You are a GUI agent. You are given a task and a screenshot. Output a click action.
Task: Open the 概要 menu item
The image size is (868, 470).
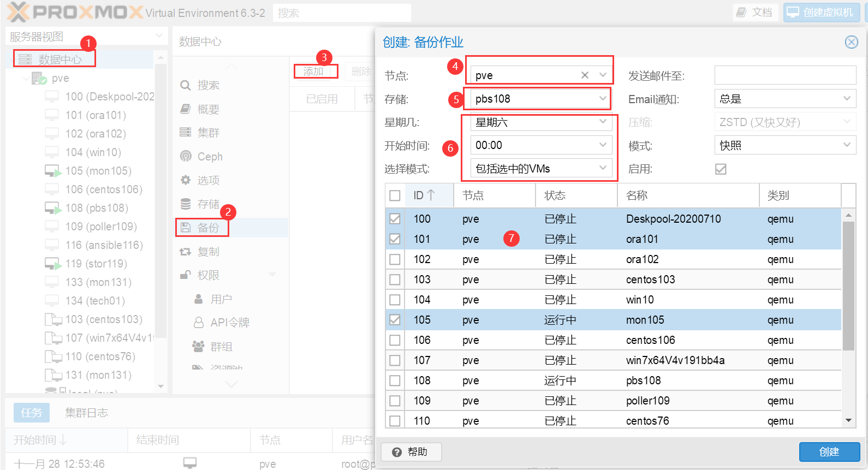(231, 109)
